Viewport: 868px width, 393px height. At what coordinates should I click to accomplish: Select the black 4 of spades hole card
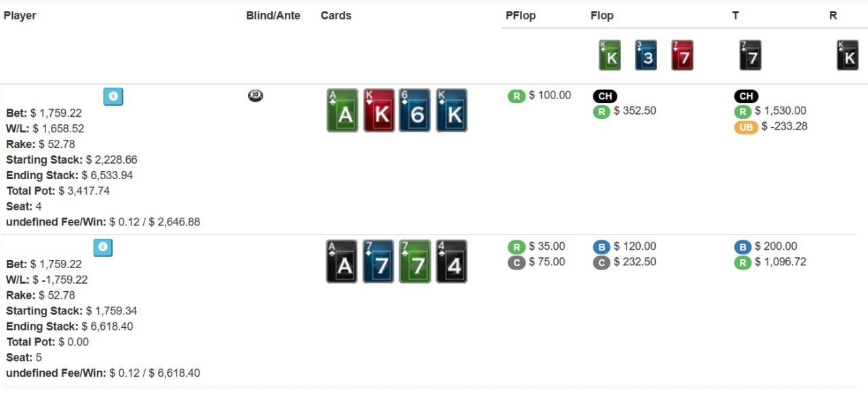point(452,262)
